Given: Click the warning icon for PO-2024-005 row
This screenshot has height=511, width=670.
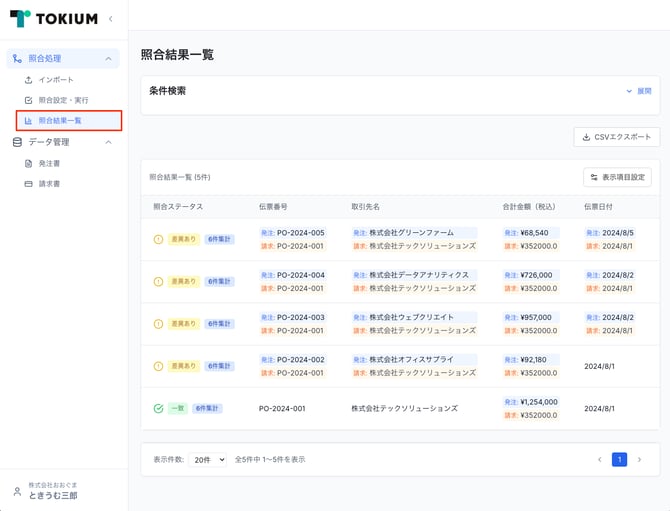Looking at the screenshot, I should point(158,240).
